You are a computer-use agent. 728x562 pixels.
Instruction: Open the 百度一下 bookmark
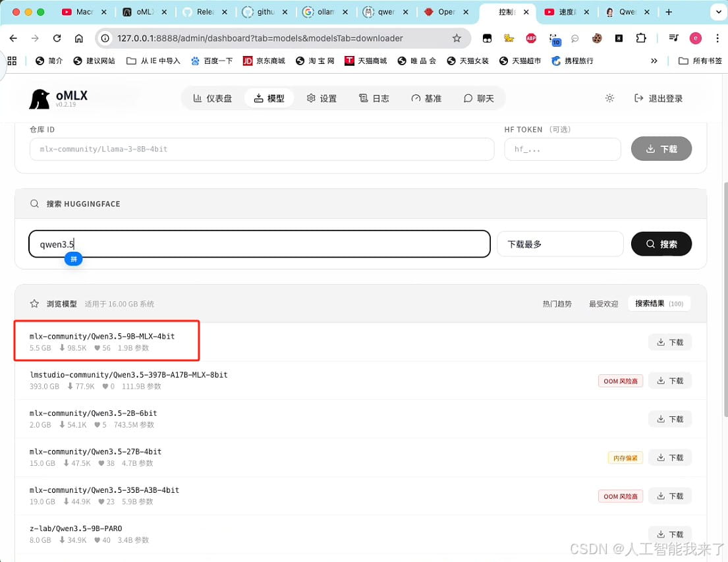211,61
